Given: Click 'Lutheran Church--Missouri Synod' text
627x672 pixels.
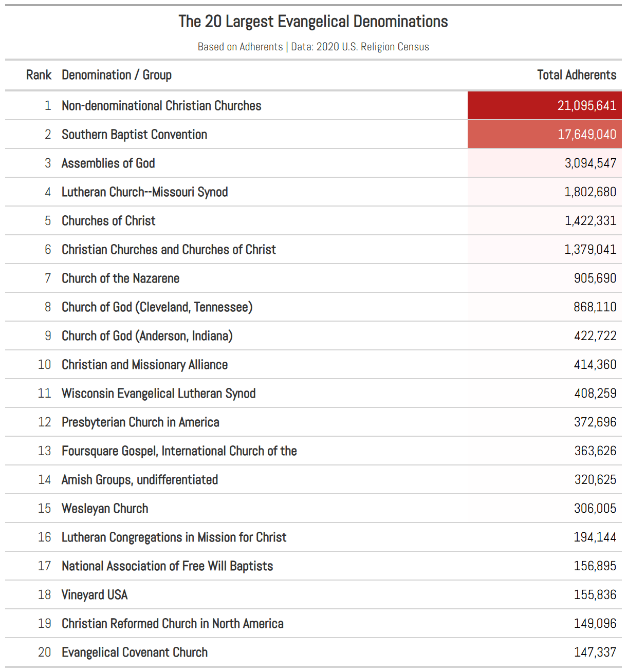Looking at the screenshot, I should (145, 192).
